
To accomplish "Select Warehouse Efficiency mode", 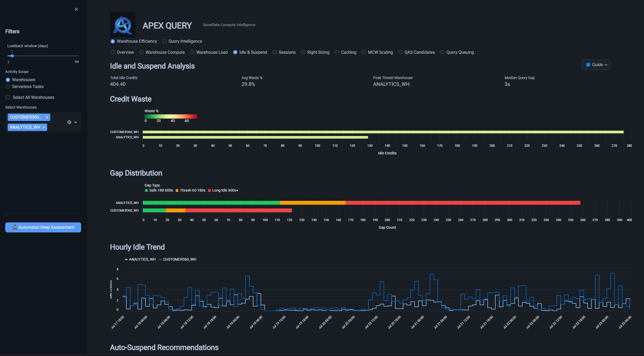I will (134, 41).
